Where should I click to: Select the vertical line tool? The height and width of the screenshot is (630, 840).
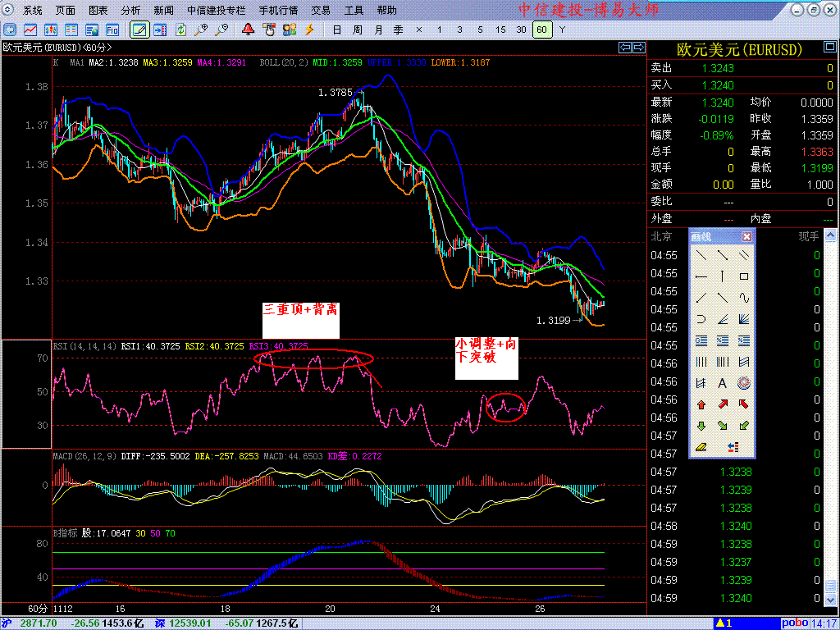coord(723,276)
